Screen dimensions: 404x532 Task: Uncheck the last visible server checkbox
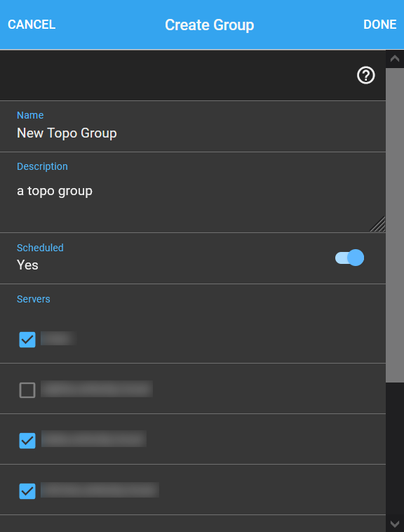[x=27, y=491]
